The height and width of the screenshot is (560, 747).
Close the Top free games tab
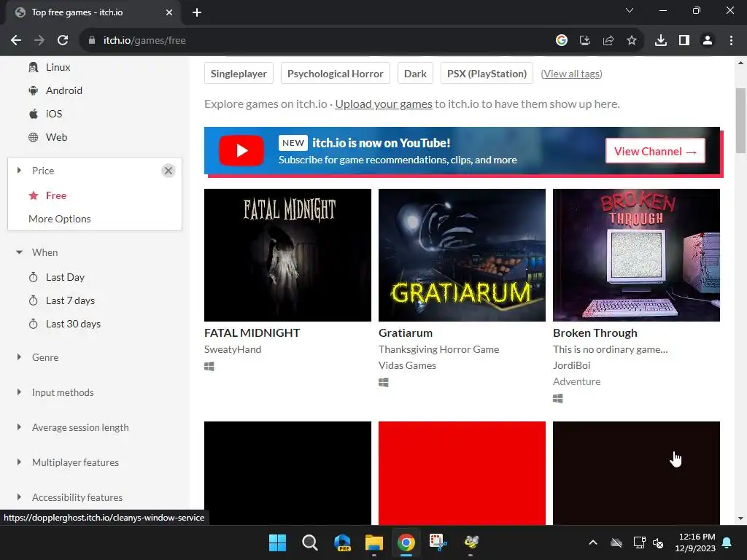pos(169,12)
